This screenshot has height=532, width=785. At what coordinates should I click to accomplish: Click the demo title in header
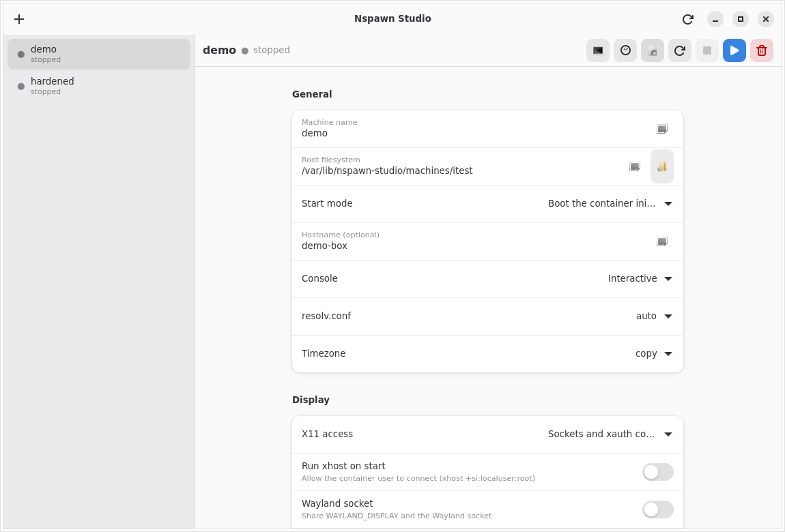coord(219,50)
